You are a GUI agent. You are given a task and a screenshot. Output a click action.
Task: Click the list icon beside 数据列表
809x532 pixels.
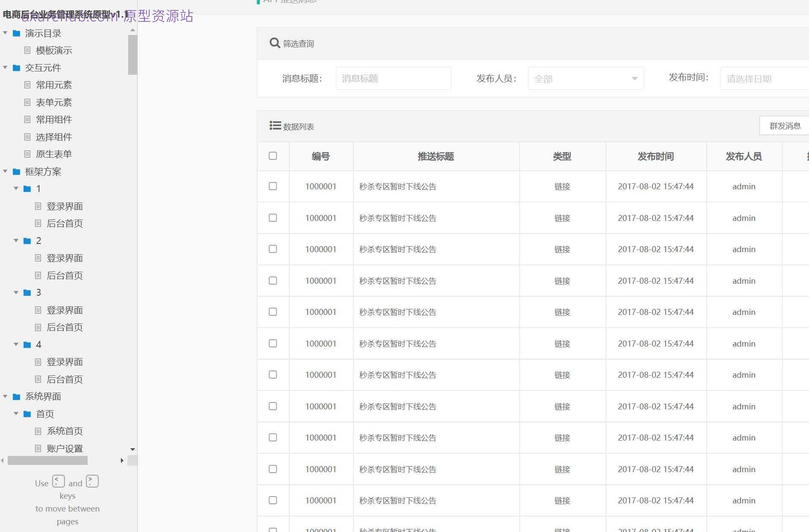[275, 126]
